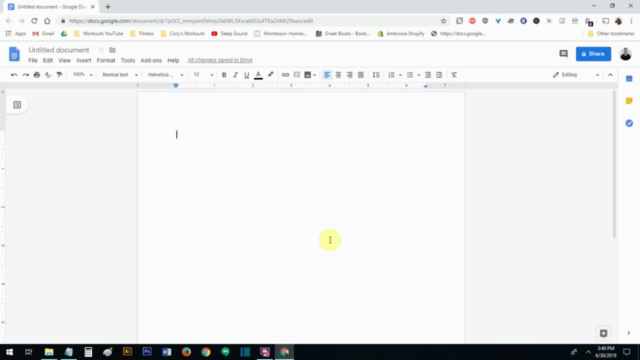
Task: Open comment history icon
Action: coord(563,54)
